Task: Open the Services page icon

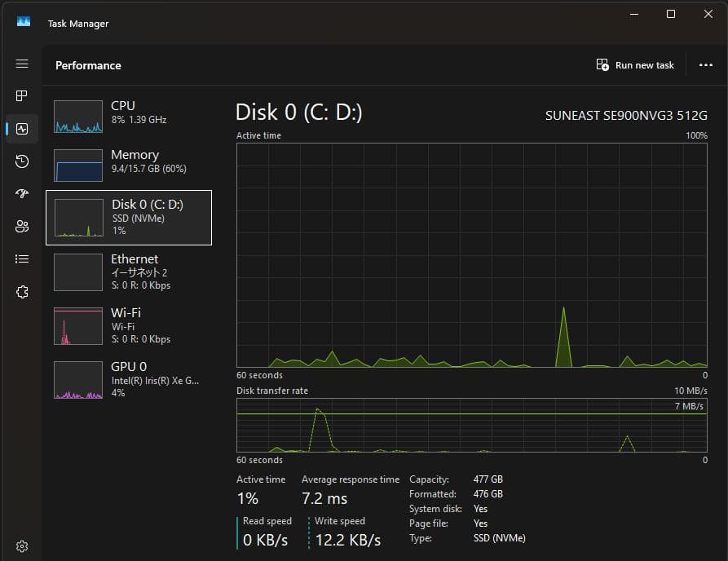Action: (x=22, y=292)
